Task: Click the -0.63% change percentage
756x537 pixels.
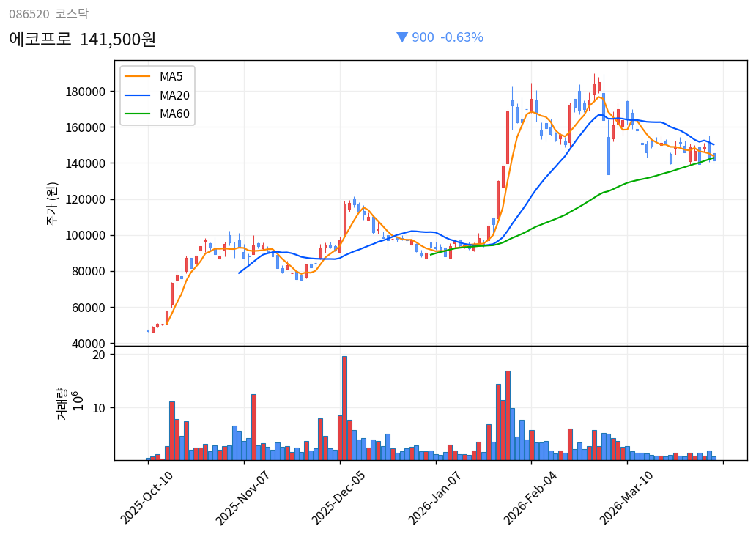Action: (x=462, y=37)
